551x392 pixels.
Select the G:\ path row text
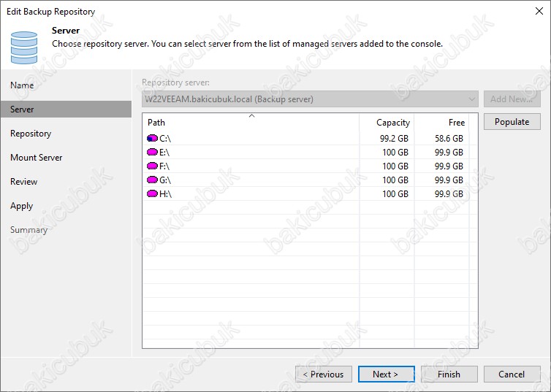click(x=165, y=180)
